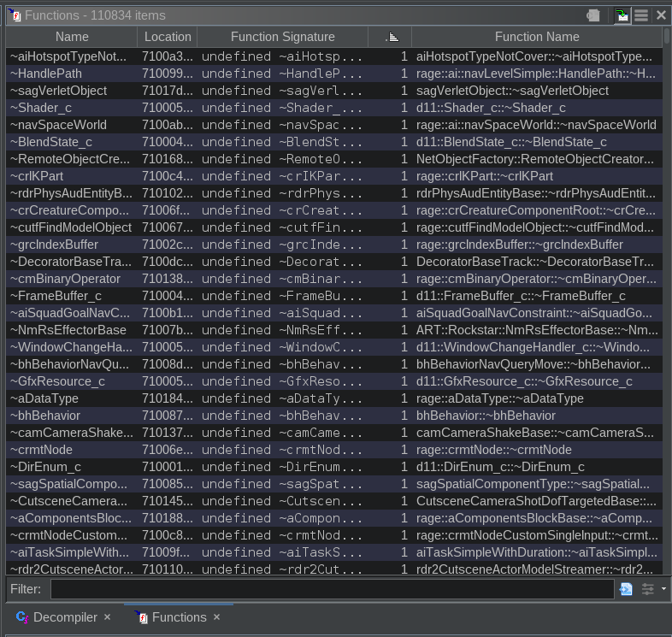Click function name d11::DirEnum_c::~DirEnum_c
Screen dimensions: 672x637
point(500,467)
